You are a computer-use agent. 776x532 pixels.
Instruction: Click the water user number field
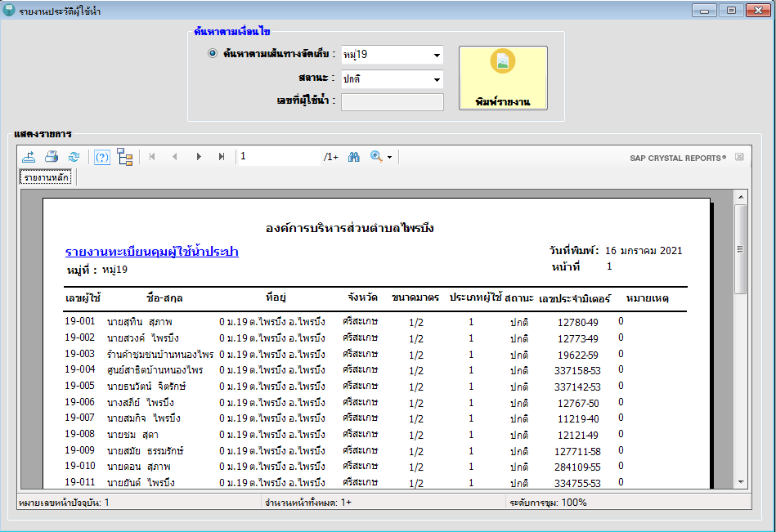[x=392, y=102]
